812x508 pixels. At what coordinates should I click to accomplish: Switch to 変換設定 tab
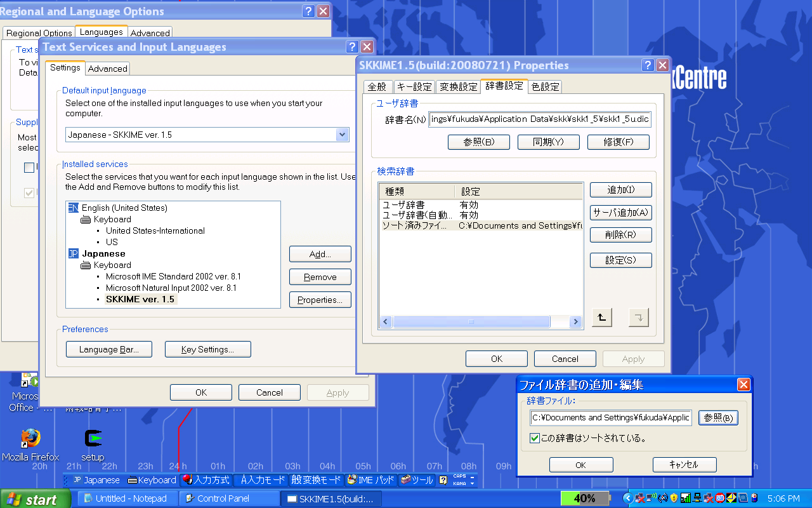(459, 86)
